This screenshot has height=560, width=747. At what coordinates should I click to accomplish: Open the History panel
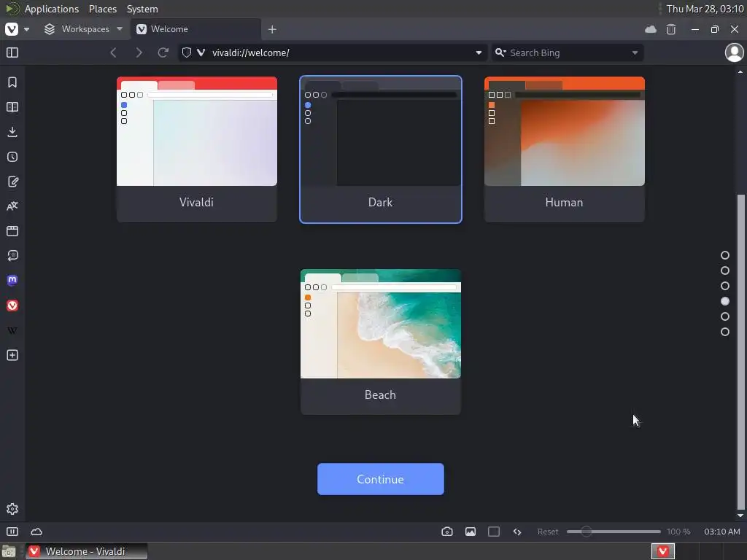tap(12, 157)
